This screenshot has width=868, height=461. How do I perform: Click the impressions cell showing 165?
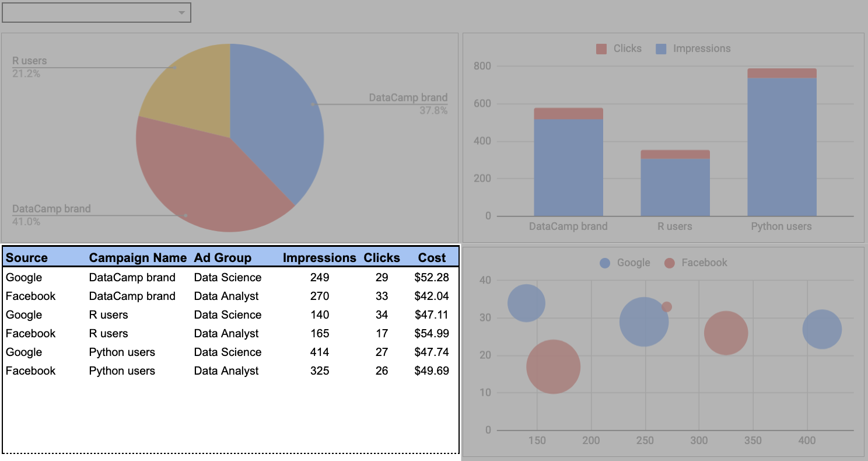point(320,333)
